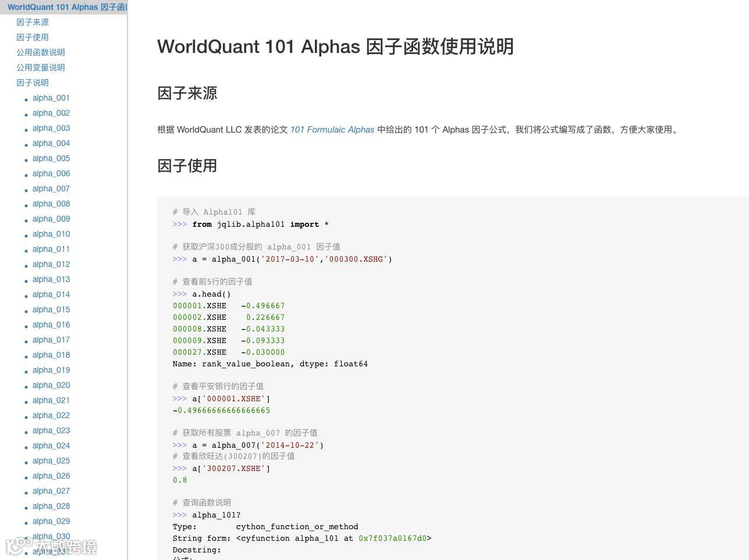Click the code line a = alpha_007('2014-10-22')

click(x=249, y=445)
